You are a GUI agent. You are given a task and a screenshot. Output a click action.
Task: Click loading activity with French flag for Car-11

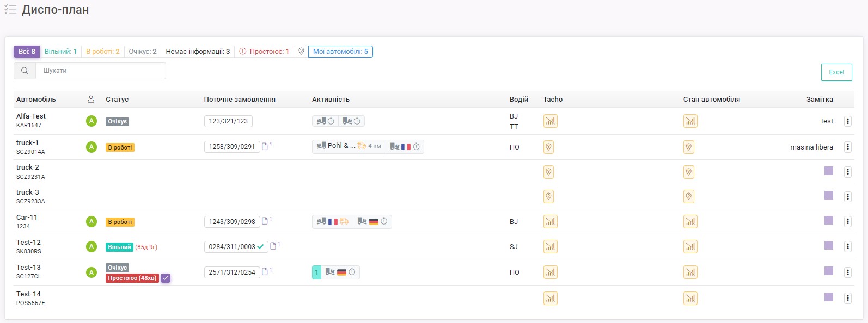click(x=333, y=221)
